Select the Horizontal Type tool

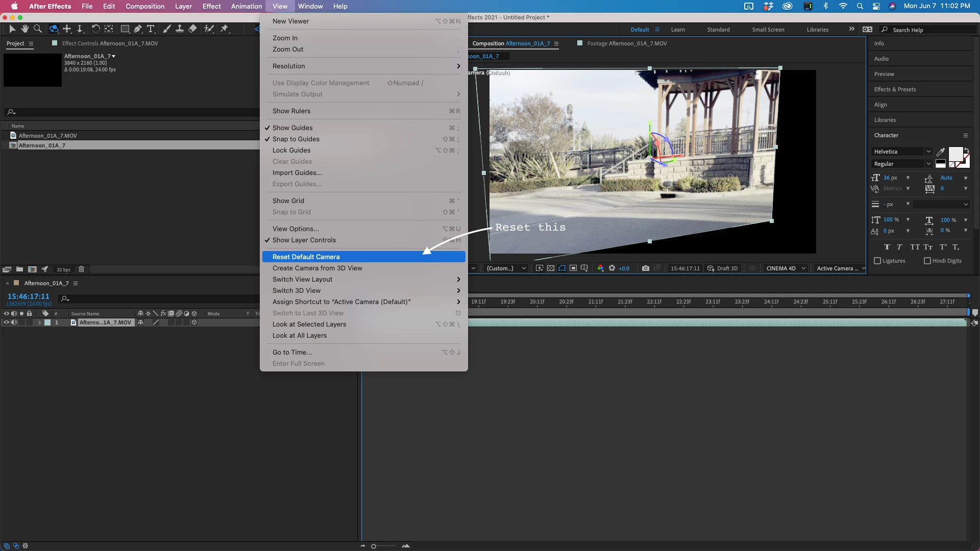(151, 29)
